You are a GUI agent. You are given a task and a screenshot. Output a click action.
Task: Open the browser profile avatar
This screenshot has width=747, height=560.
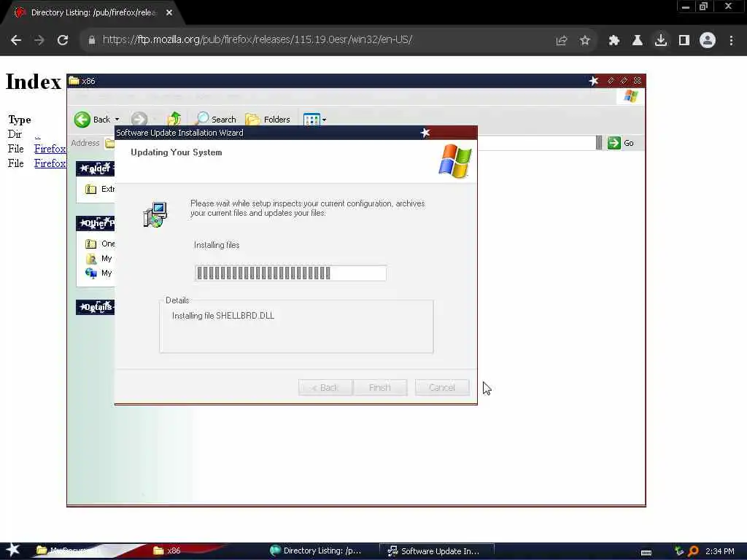point(708,41)
